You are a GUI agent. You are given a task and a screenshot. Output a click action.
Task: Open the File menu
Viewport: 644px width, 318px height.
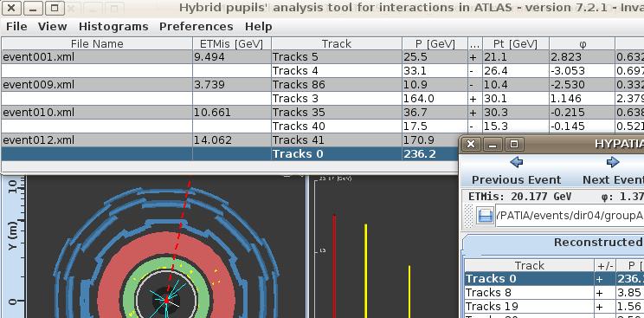16,27
